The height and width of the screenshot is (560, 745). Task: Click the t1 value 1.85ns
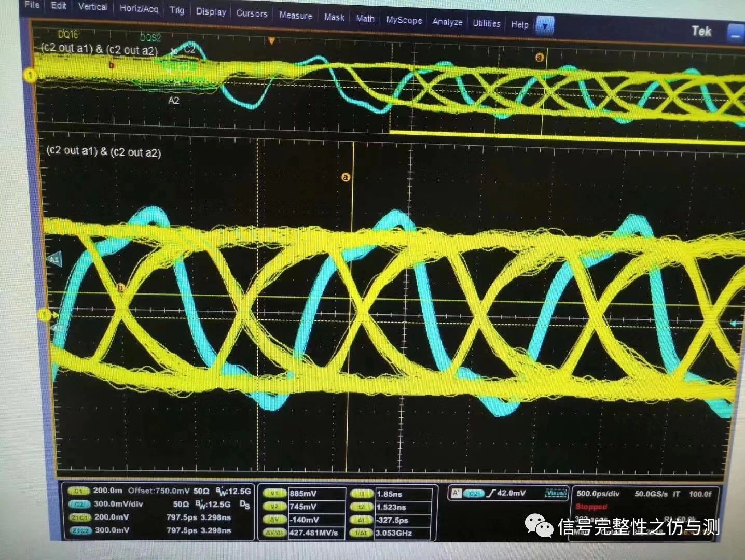[x=390, y=494]
